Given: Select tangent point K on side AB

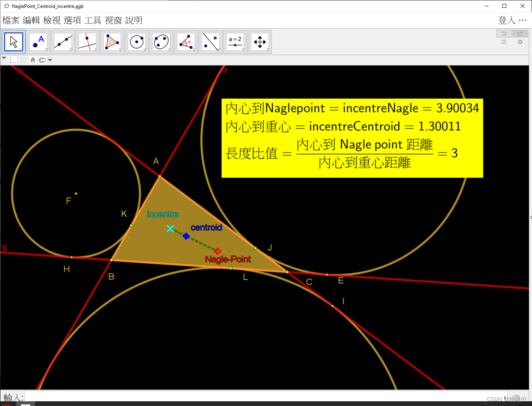Looking at the screenshot, I should (x=131, y=225).
